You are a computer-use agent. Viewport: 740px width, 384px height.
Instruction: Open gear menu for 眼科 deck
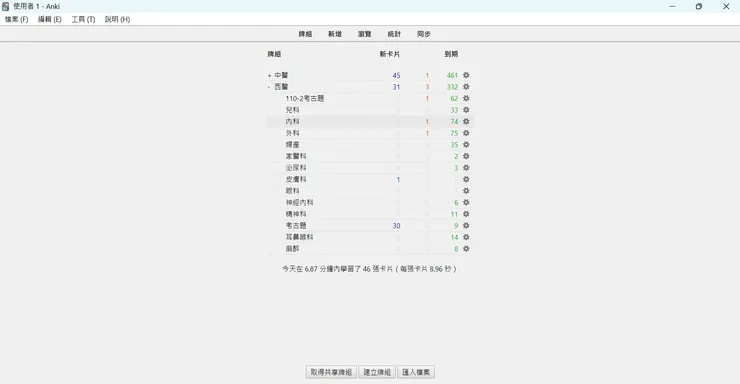pos(466,191)
